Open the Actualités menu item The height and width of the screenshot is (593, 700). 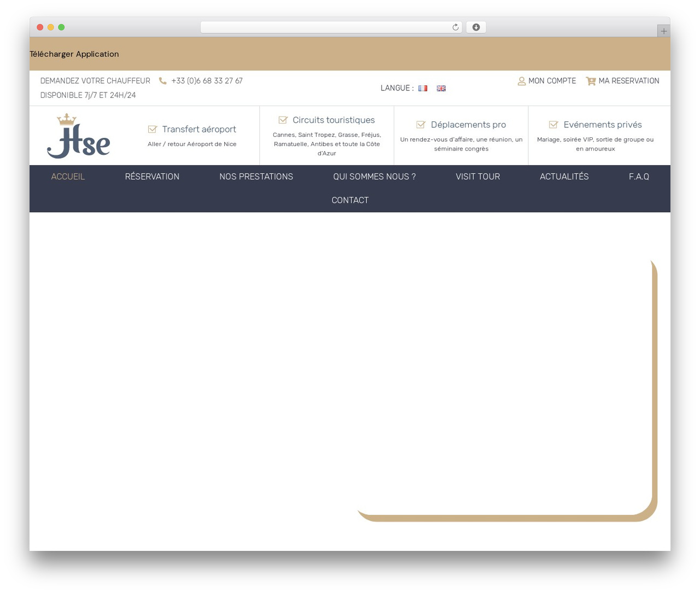[x=564, y=177]
